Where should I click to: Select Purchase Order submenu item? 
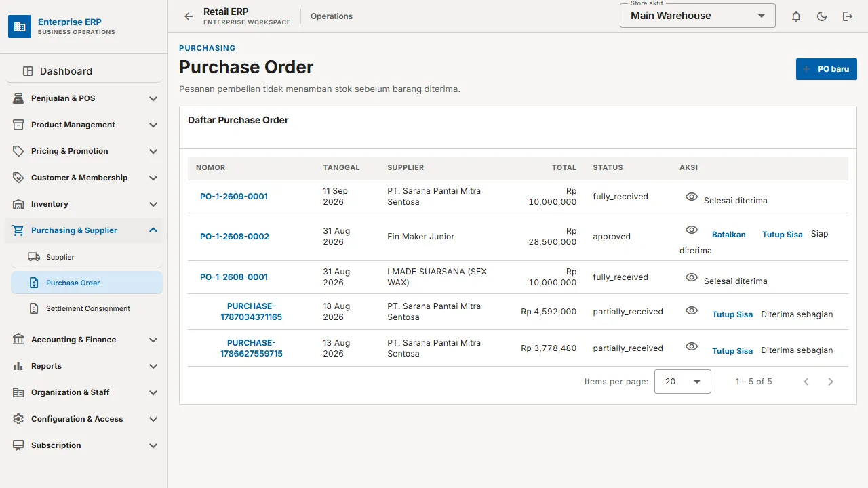87,283
